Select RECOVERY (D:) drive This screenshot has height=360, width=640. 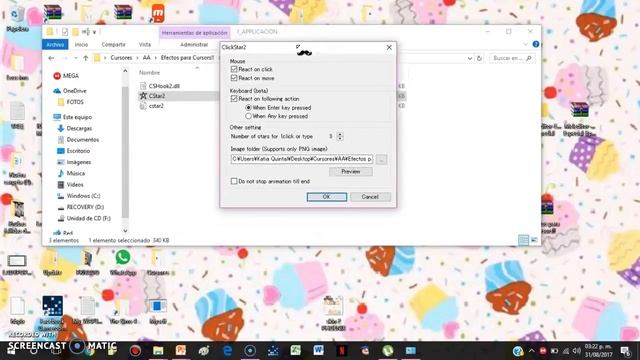pos(81,207)
